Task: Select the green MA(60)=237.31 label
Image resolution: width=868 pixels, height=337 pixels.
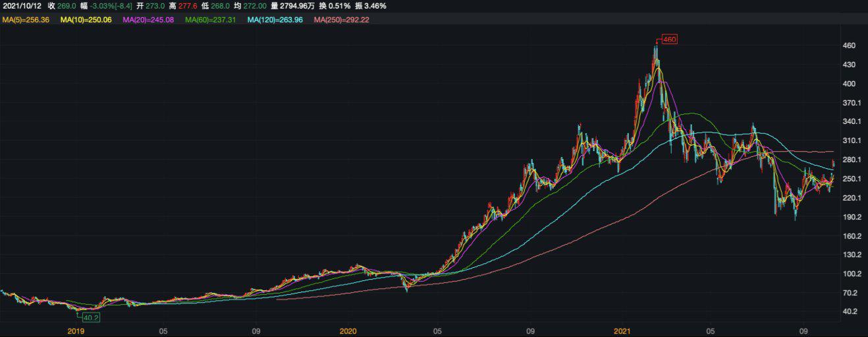Action: (210, 20)
